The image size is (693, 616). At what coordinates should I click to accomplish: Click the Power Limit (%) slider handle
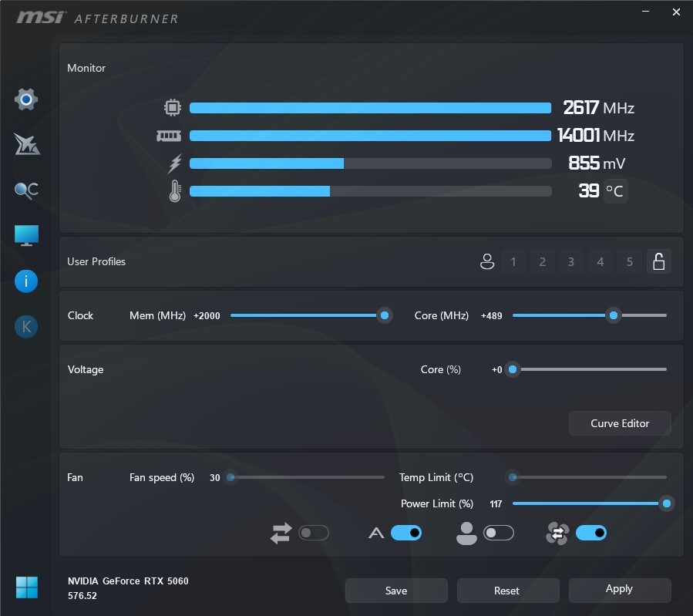point(667,503)
